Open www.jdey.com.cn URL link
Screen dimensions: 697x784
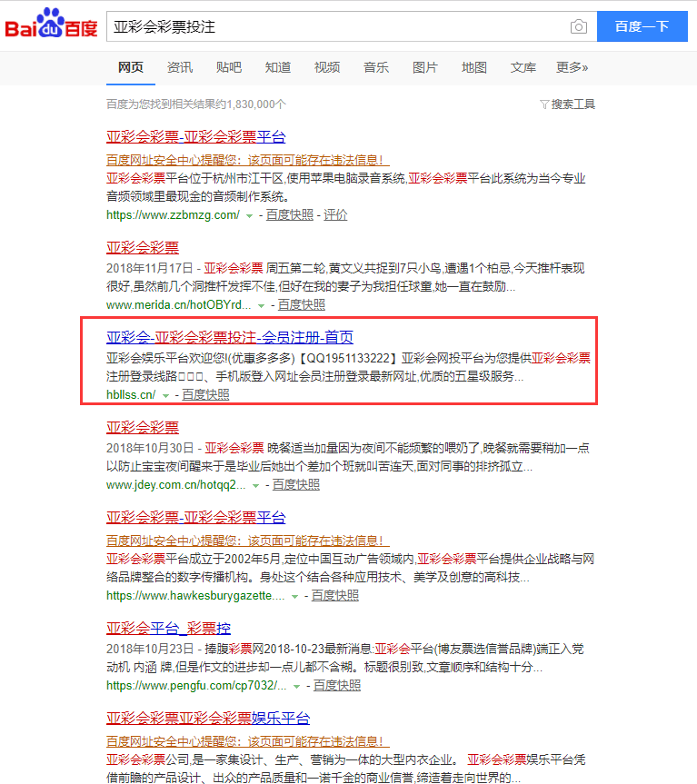(x=175, y=485)
